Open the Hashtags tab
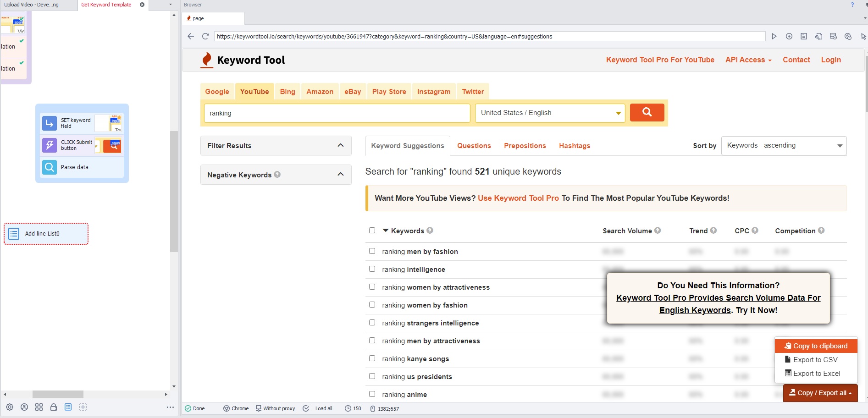 point(575,146)
